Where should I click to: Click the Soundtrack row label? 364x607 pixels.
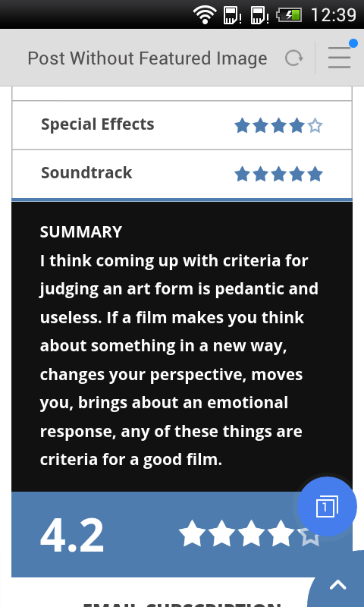click(x=86, y=173)
